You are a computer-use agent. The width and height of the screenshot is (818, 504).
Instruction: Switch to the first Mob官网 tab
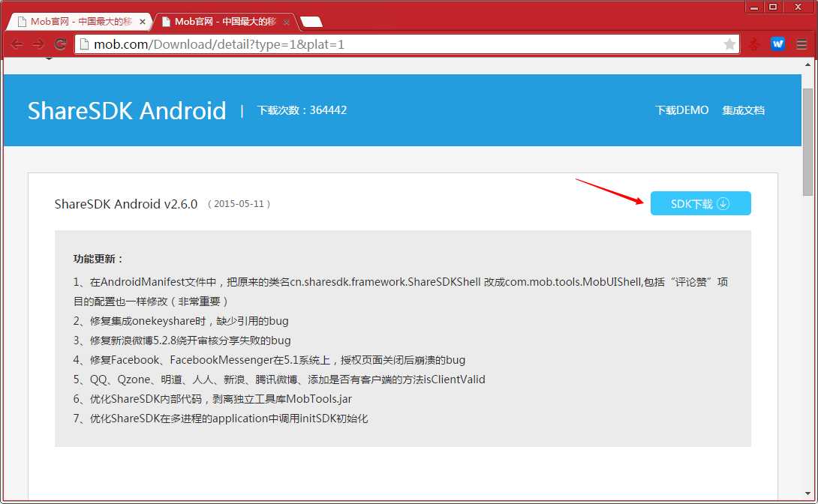point(78,22)
